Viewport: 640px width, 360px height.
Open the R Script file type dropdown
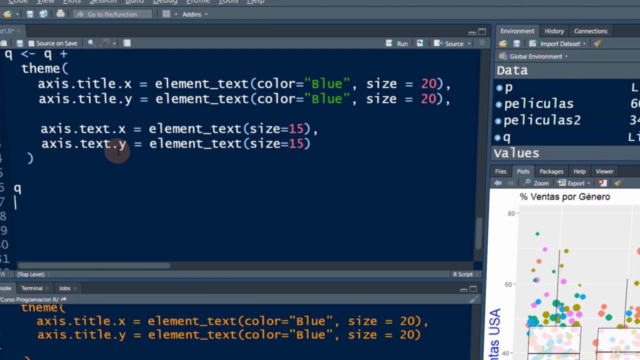tap(465, 274)
